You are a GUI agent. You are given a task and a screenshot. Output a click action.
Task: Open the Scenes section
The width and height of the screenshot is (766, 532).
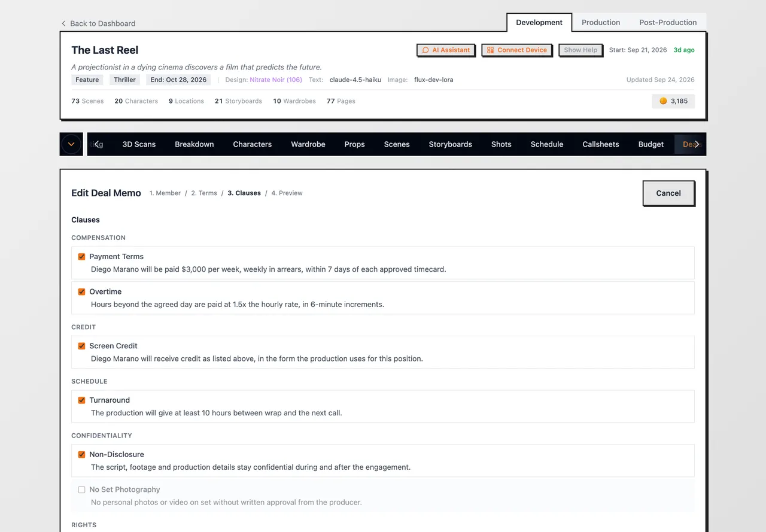(397, 144)
